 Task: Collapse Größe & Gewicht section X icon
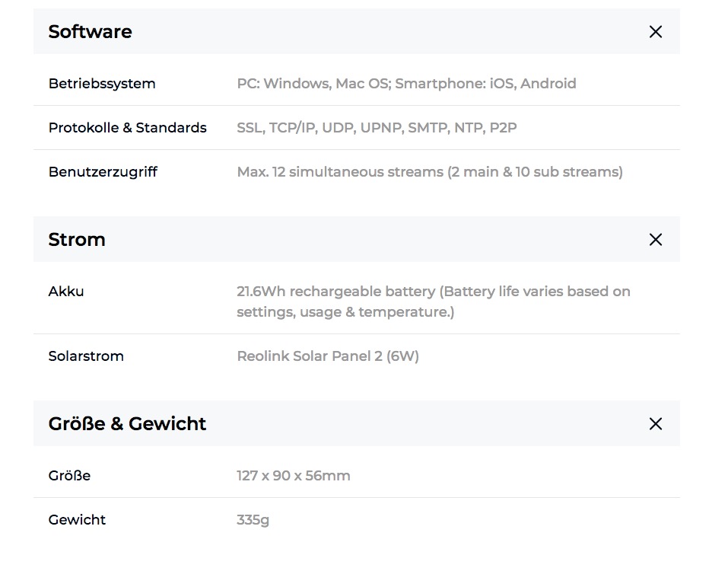(655, 424)
